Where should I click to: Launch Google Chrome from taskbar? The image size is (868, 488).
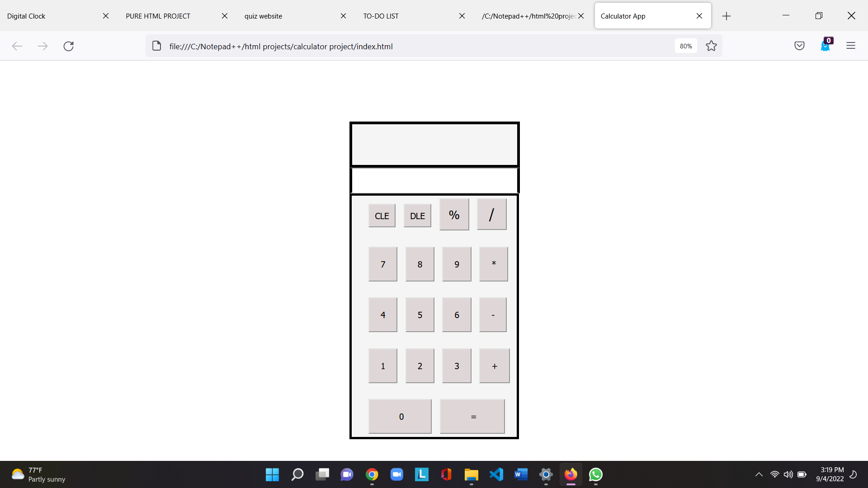(372, 474)
